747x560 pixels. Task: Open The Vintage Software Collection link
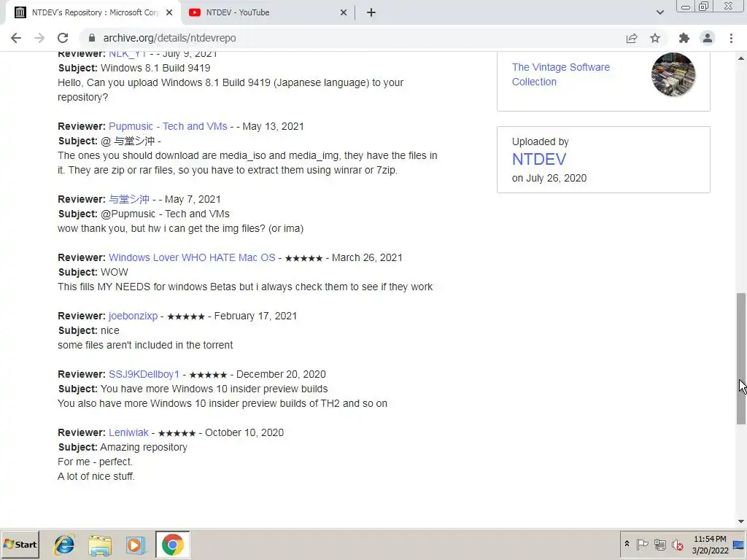561,74
